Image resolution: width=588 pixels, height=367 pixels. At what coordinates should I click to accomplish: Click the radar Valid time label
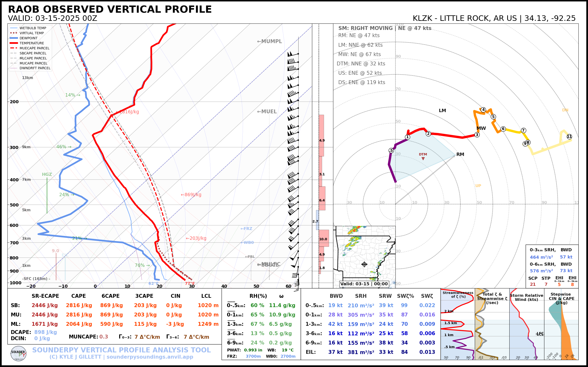point(364,284)
